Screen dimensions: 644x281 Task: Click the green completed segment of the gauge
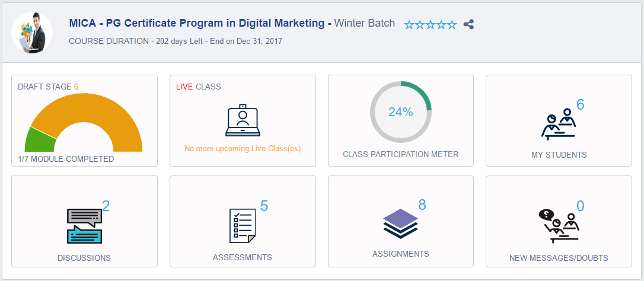click(41, 140)
